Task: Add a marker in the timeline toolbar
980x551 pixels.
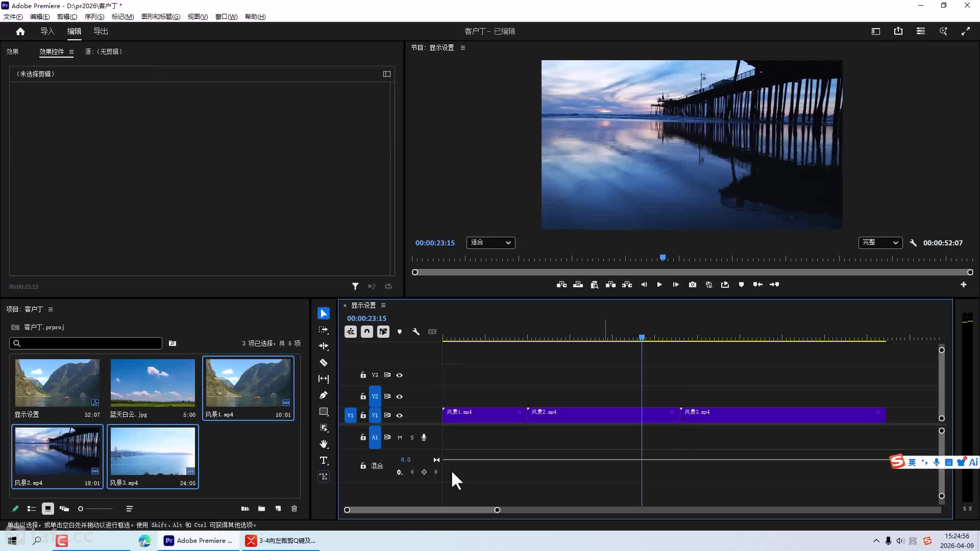Action: coord(400,332)
